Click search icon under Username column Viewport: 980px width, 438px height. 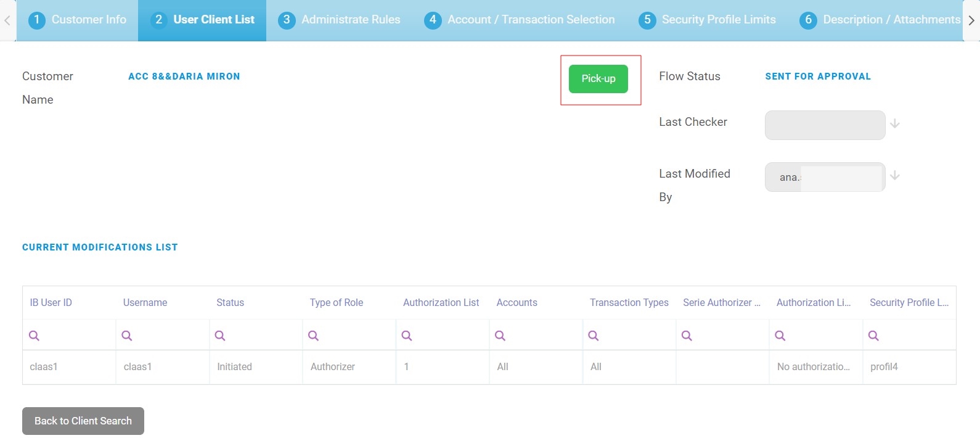pyautogui.click(x=127, y=336)
